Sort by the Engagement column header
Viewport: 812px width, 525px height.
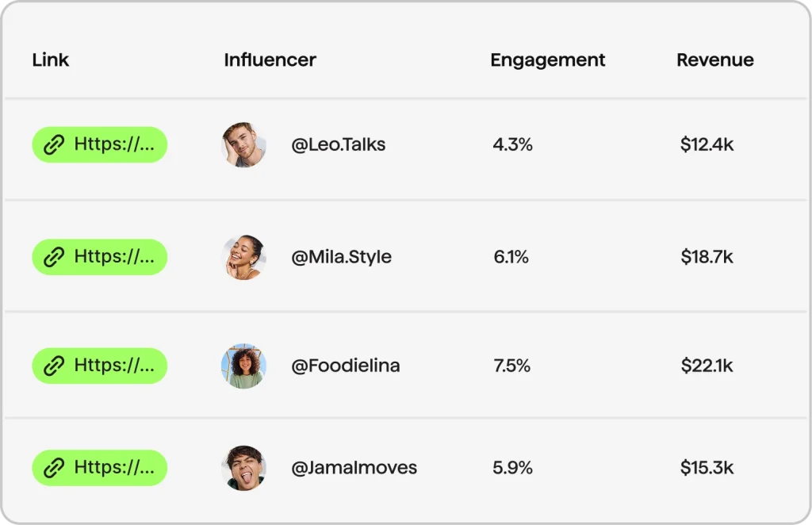(x=547, y=60)
